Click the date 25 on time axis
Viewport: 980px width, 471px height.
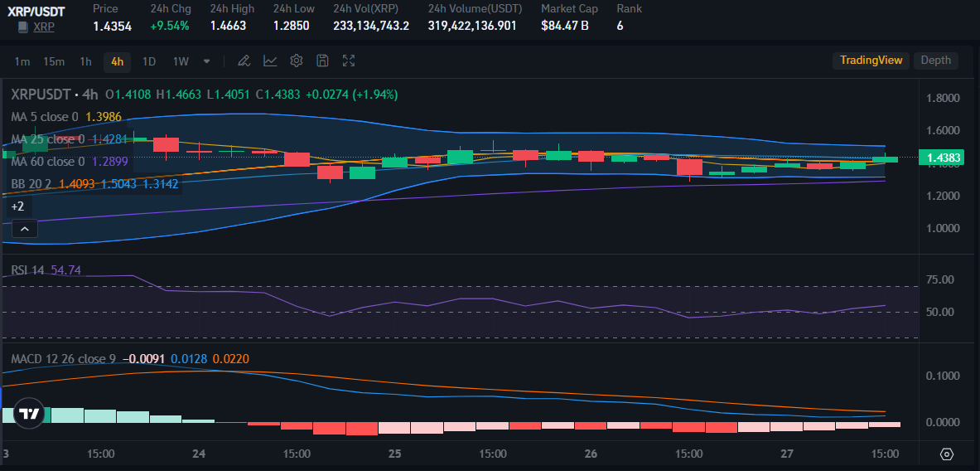point(396,454)
